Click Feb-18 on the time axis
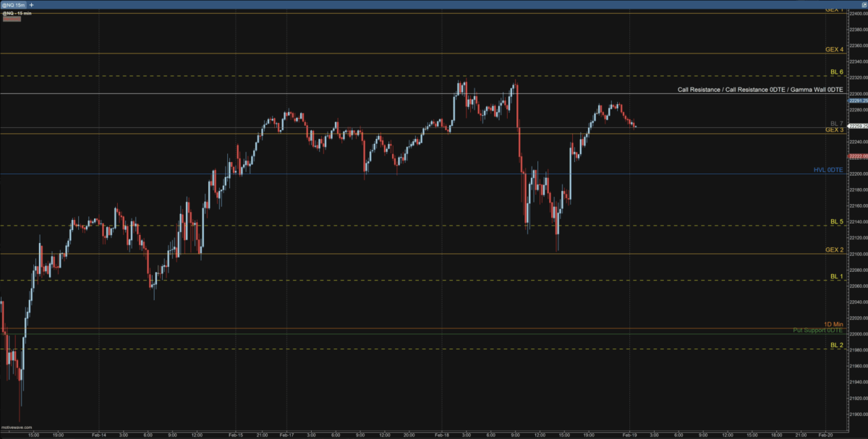This screenshot has height=439, width=868. click(x=441, y=435)
